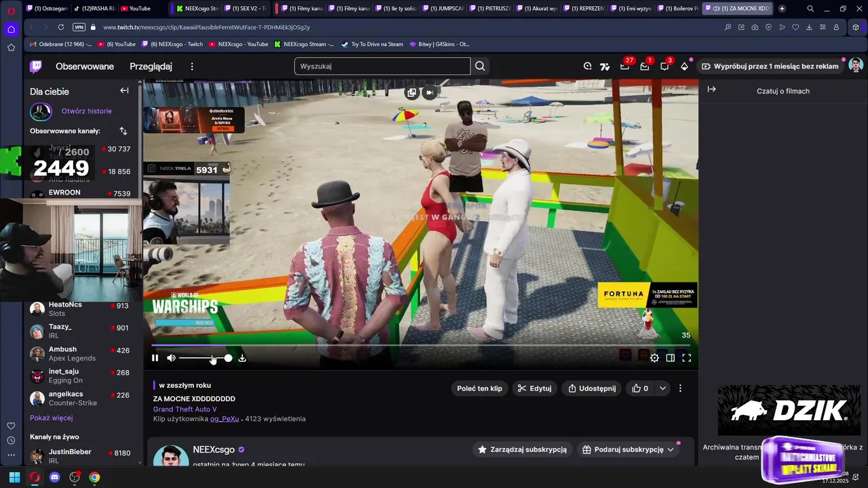Open the Opera sidebar heart icon
Screen dimensions: 868x488
[11, 426]
